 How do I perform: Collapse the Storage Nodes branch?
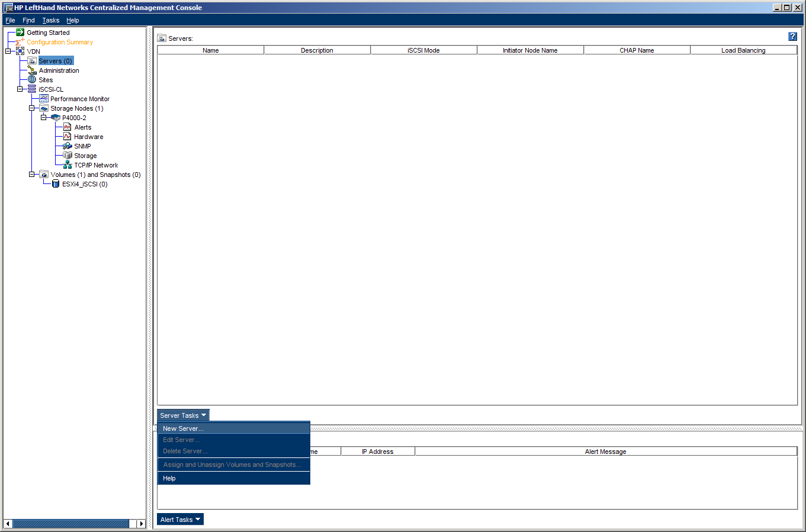pos(31,108)
